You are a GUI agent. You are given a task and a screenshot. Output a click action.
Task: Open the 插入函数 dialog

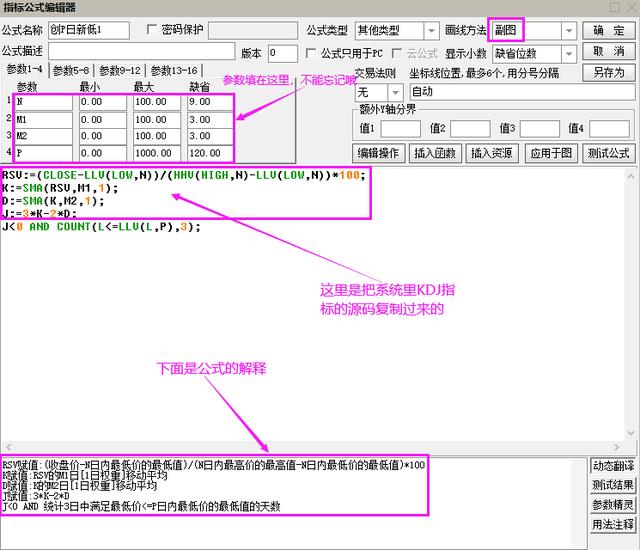[x=437, y=153]
